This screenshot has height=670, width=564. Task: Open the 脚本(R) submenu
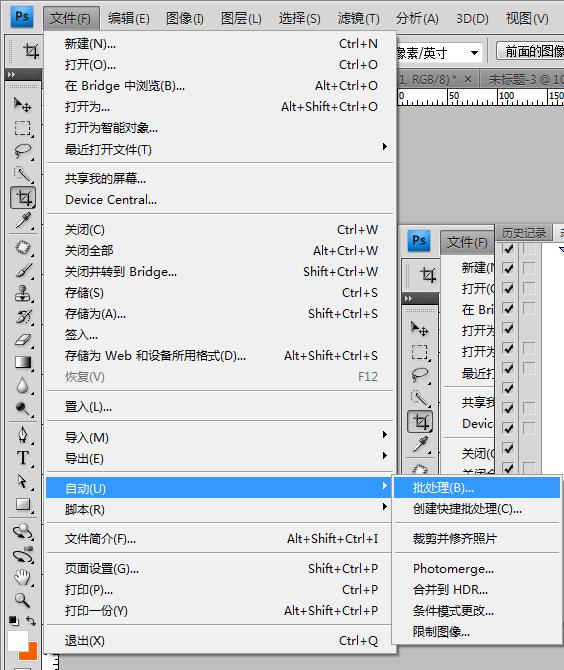coord(220,509)
